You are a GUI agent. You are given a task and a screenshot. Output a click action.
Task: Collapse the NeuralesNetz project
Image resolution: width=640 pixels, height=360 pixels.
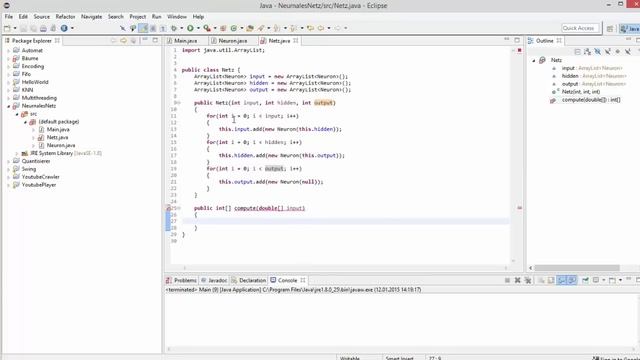(x=9, y=106)
